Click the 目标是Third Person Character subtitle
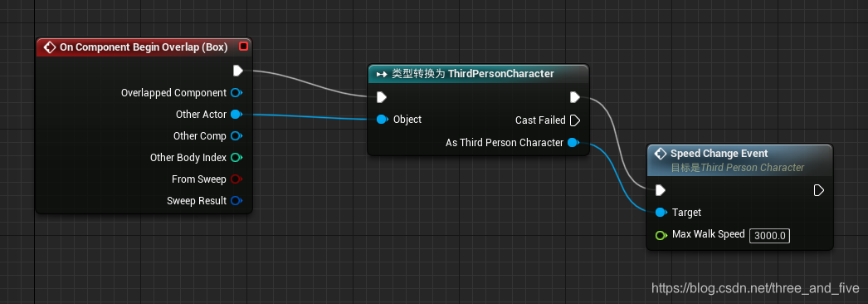This screenshot has height=304, width=868. pyautogui.click(x=738, y=167)
